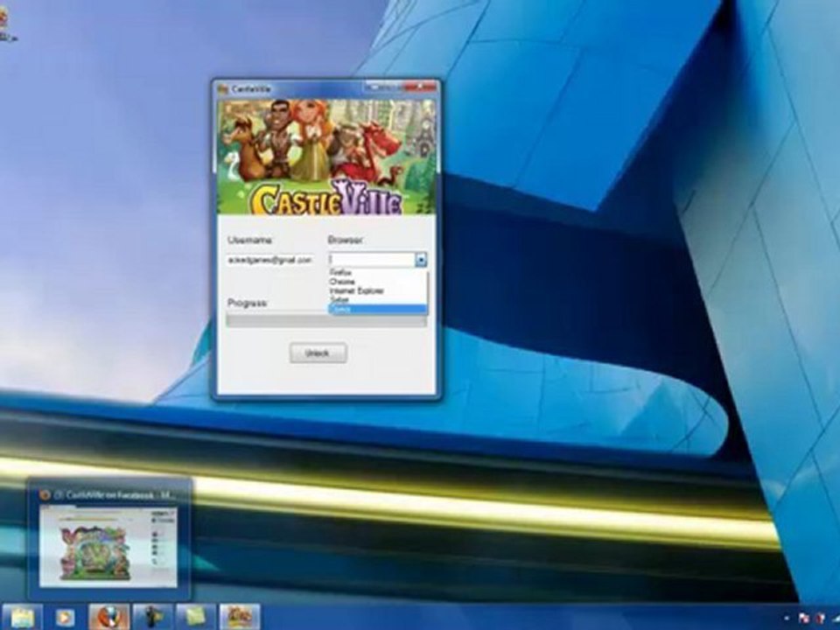Launch Windows Media Player from taskbar
This screenshot has width=840, height=630.
[x=65, y=618]
